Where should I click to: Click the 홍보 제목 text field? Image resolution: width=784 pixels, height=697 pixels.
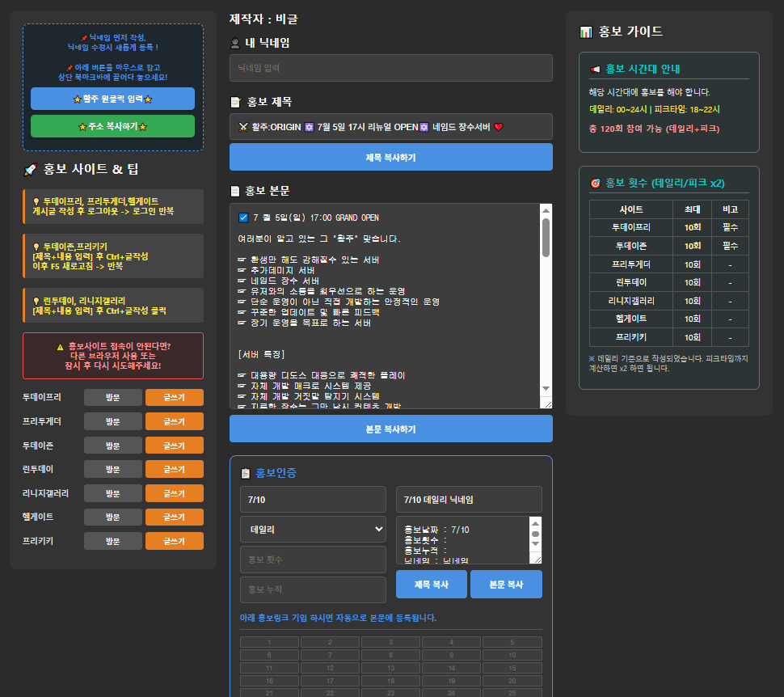pos(391,127)
